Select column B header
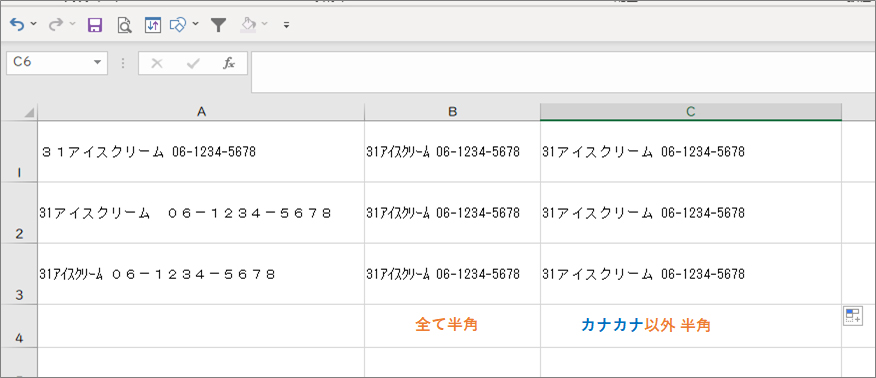876x378 pixels. [x=453, y=112]
